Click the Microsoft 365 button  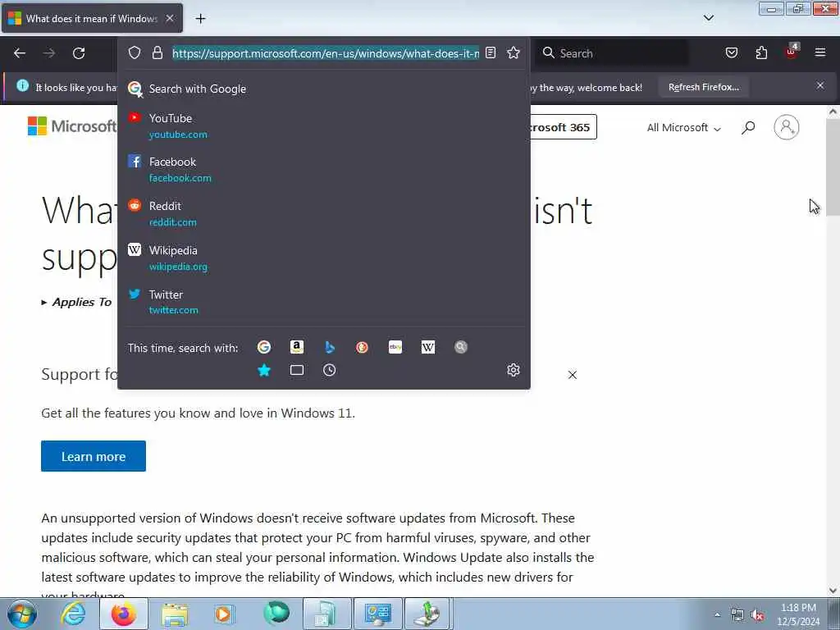[563, 127]
